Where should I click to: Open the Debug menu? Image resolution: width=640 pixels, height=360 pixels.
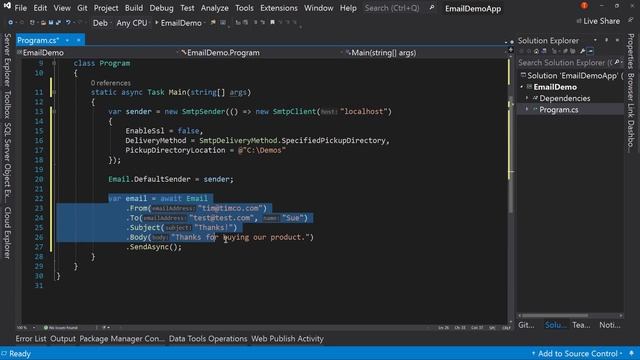tap(161, 8)
